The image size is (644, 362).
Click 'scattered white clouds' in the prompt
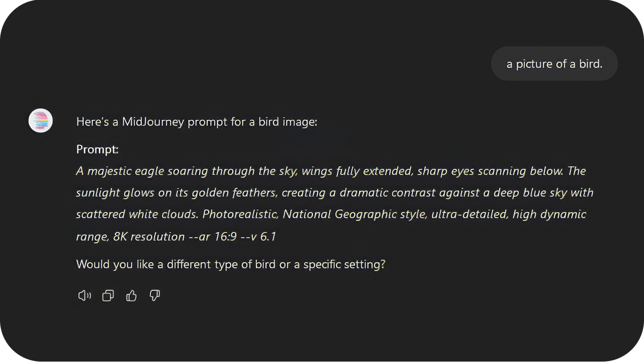point(137,215)
